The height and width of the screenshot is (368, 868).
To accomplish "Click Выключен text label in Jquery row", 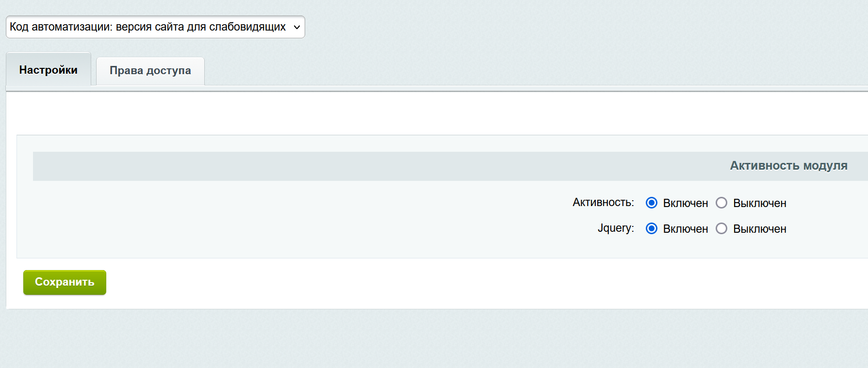I will pos(759,229).
